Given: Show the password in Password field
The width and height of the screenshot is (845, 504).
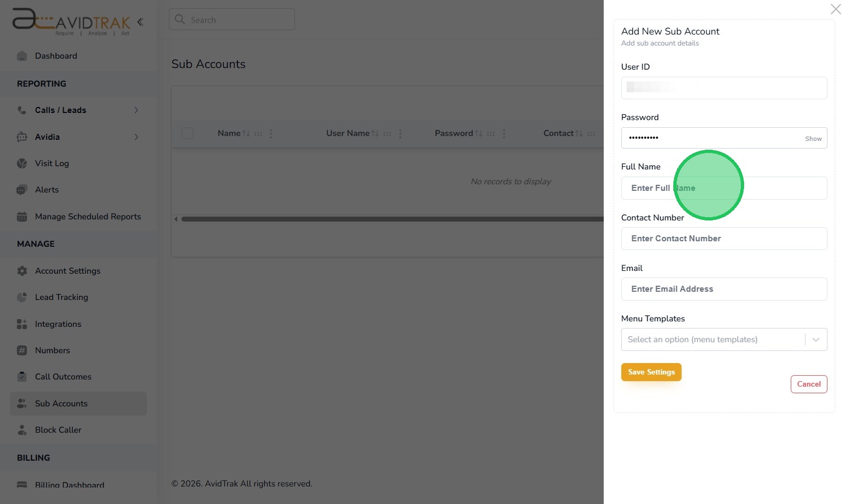Looking at the screenshot, I should (x=813, y=139).
